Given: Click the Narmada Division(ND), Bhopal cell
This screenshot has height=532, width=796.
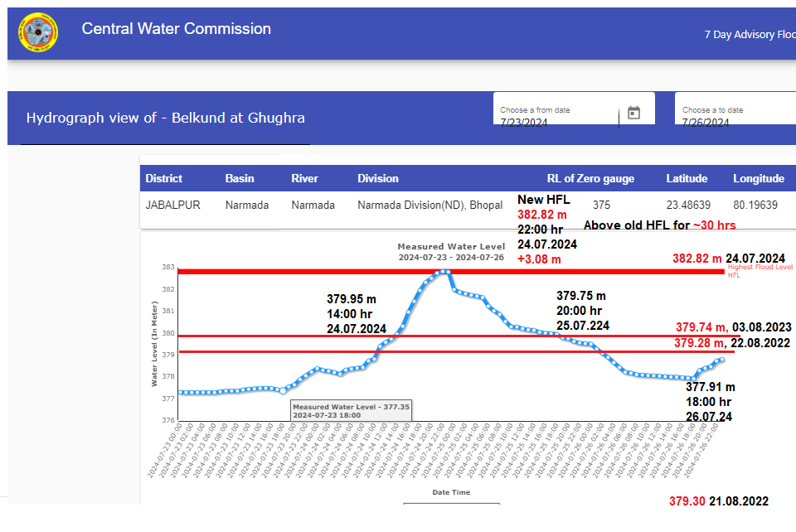Looking at the screenshot, I should pos(430,205).
